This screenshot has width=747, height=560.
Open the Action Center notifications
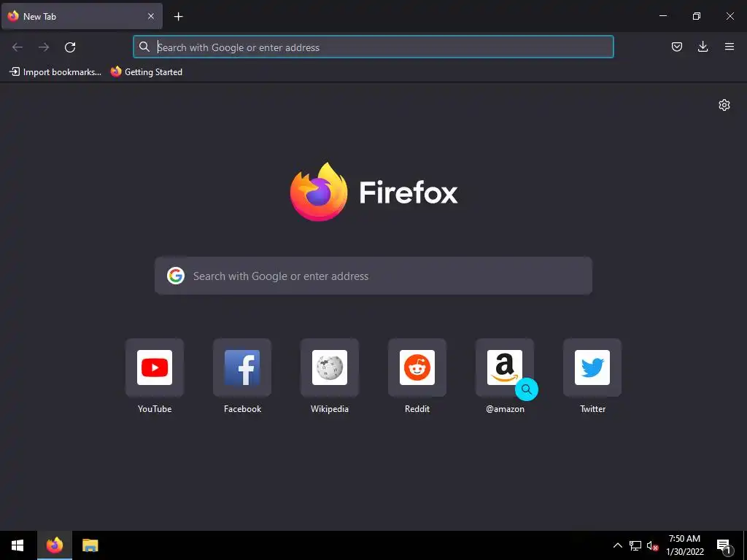724,546
